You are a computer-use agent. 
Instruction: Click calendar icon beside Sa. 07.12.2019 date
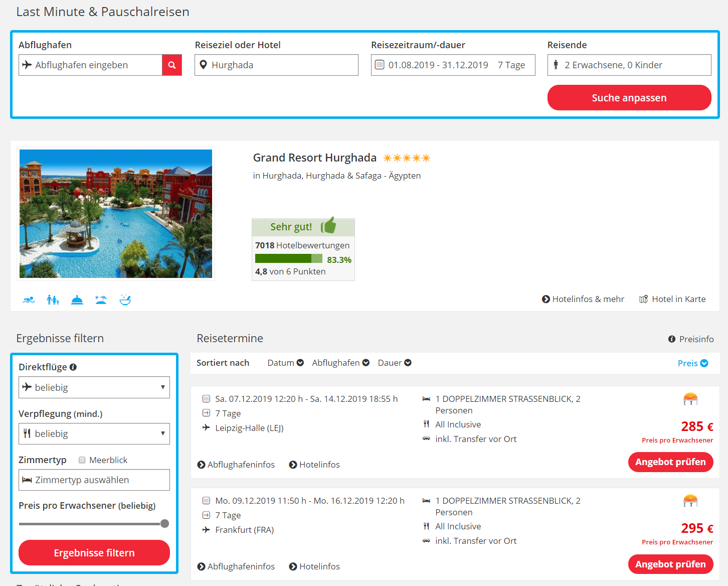(206, 399)
